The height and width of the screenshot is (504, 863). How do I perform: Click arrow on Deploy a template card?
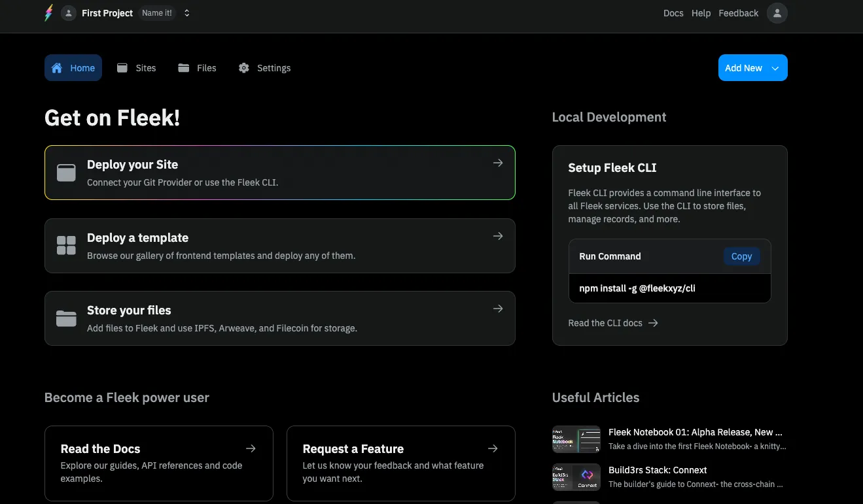498,236
